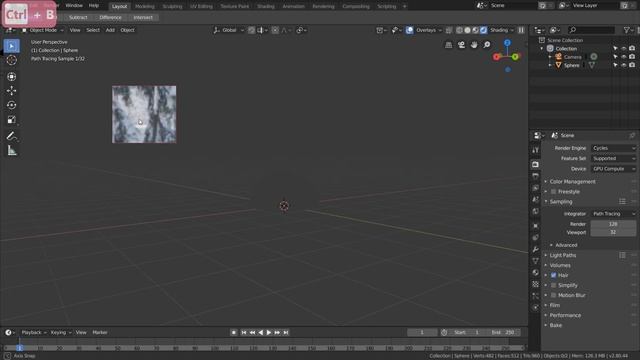The width and height of the screenshot is (640, 360).
Task: Open the Help menu
Action: (x=94, y=6)
